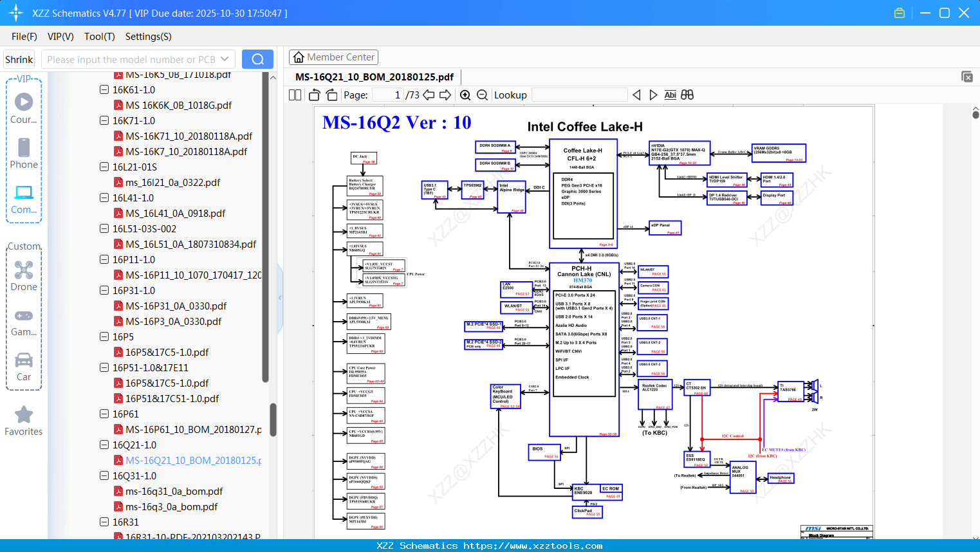980x552 pixels.
Task: Click the Lookup text field
Action: pos(579,95)
